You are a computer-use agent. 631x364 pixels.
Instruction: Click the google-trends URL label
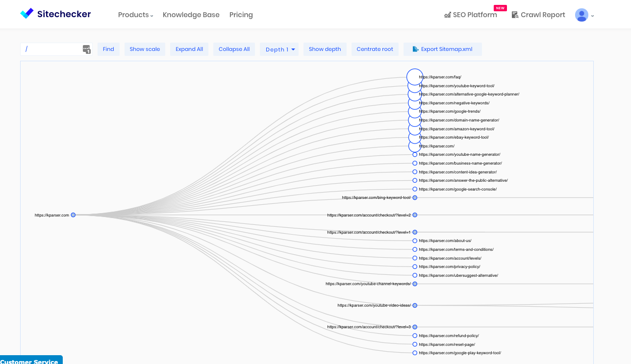(450, 111)
